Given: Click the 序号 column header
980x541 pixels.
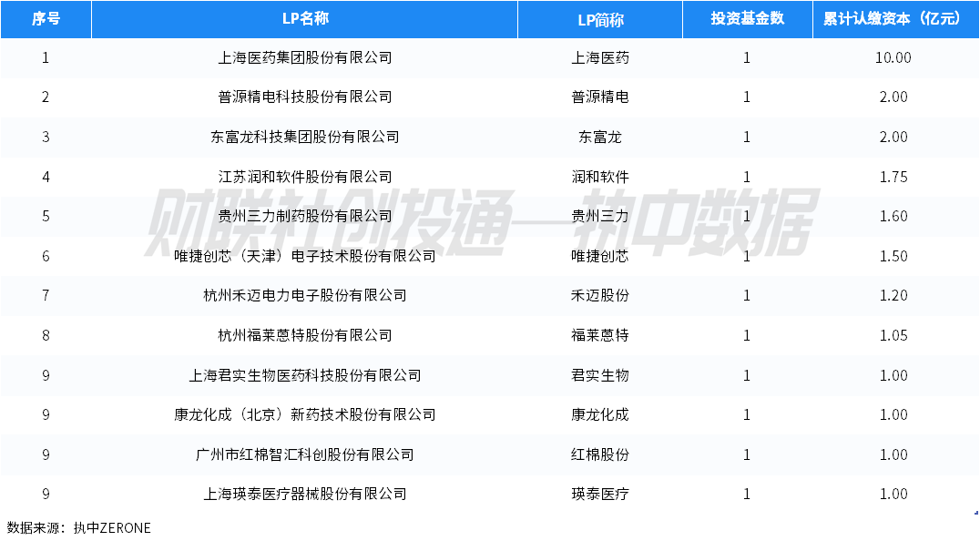Looking at the screenshot, I should [x=46, y=19].
